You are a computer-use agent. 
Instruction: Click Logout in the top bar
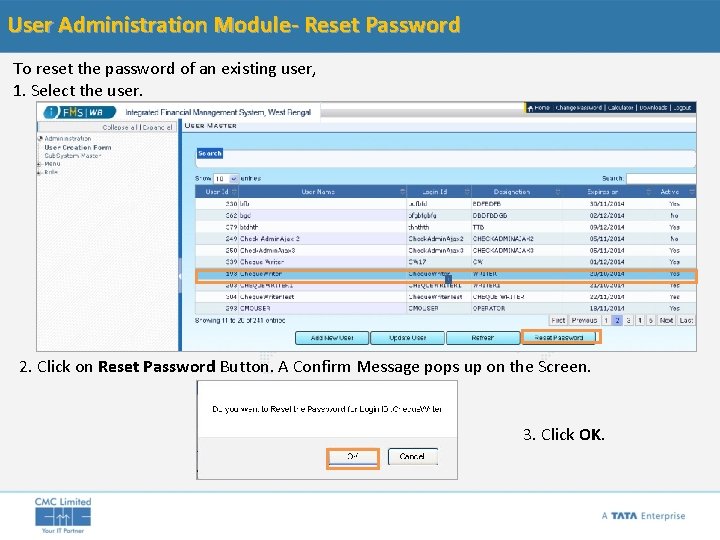(x=682, y=108)
